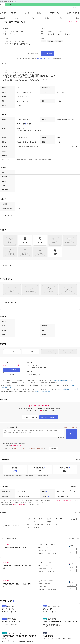Click the 이메일 지원 button
Screen dimensions: 80x644
tap(11, 374)
